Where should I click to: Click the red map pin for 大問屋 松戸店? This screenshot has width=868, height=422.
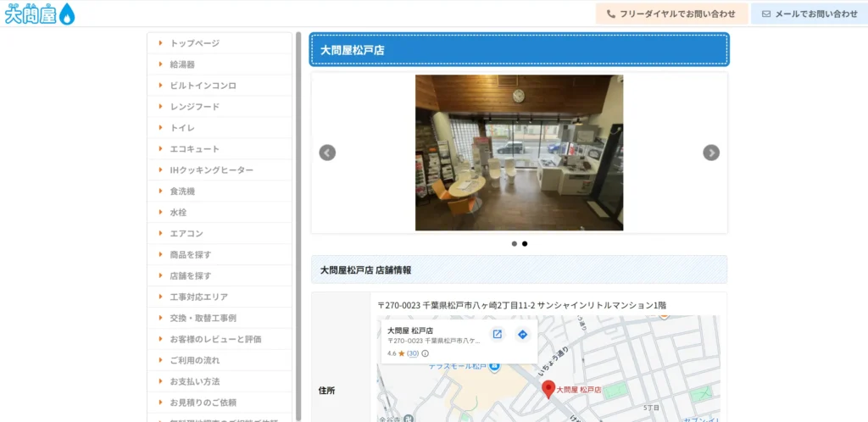point(548,389)
